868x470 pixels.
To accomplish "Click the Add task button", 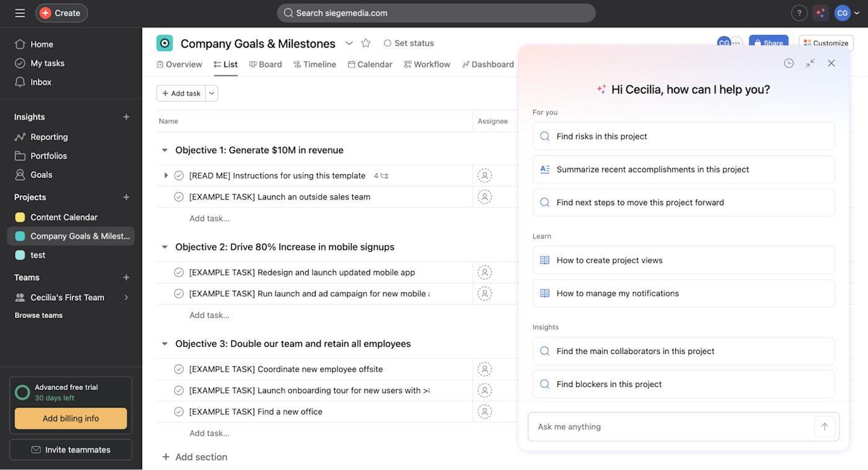I will 181,93.
